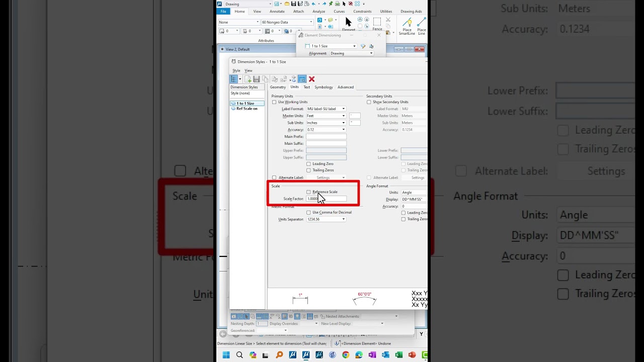This screenshot has width=644, height=362.
Task: Click the Copy style icon in Dimension Styles toolbar
Action: [x=265, y=79]
